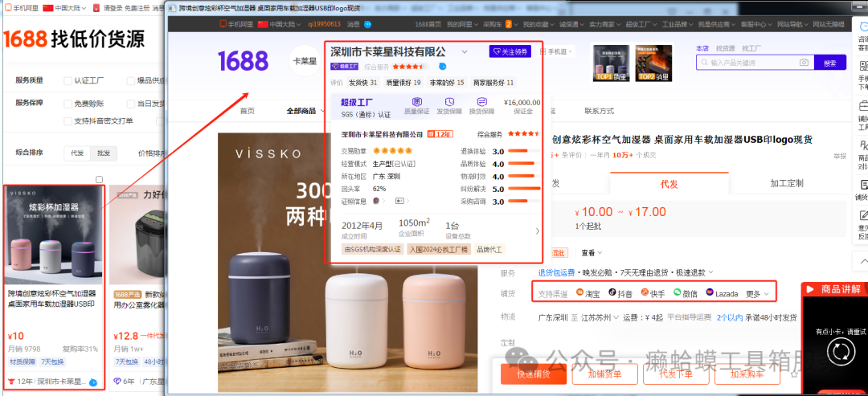868x396 pixels.
Task: Expand the company name dropdown arrow
Action: (x=465, y=52)
